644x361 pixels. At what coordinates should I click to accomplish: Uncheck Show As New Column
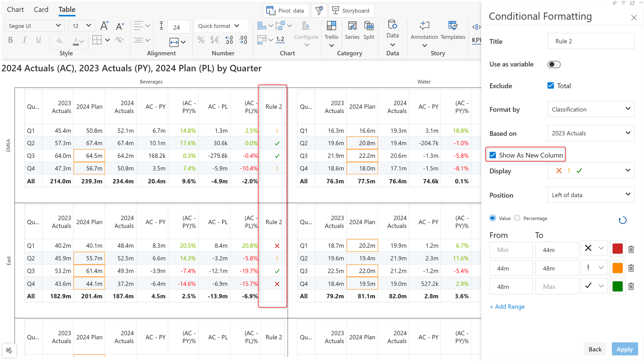click(493, 155)
